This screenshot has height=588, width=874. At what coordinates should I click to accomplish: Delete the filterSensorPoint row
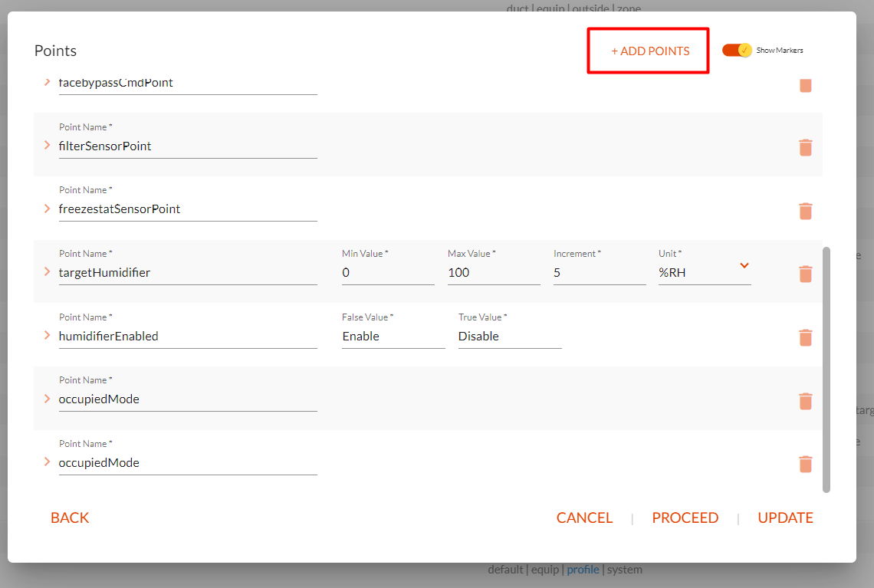(806, 148)
